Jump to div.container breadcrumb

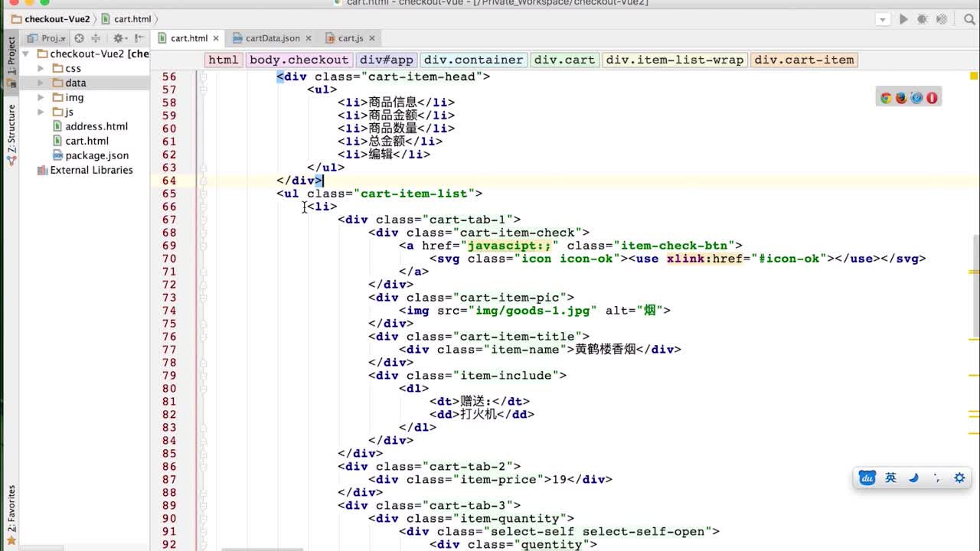coord(474,60)
